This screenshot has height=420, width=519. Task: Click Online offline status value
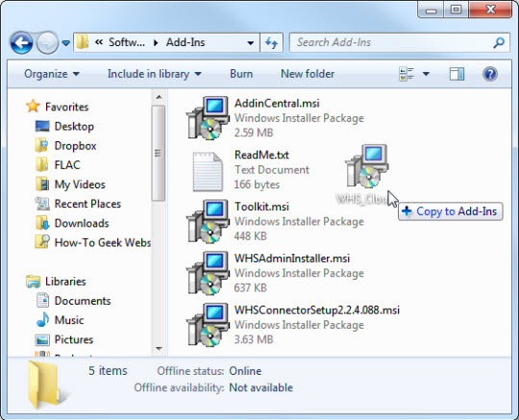click(245, 371)
